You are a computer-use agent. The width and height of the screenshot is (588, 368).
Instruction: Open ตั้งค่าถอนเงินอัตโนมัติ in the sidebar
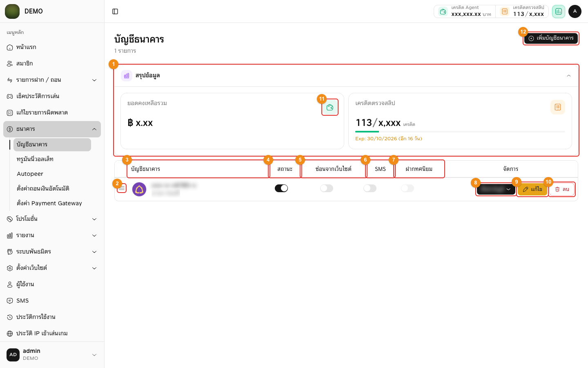[x=52, y=189]
